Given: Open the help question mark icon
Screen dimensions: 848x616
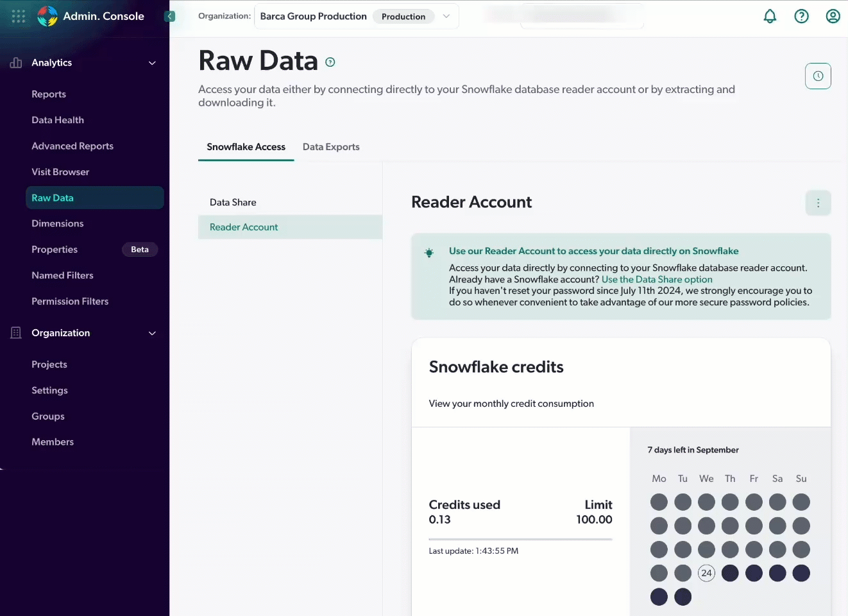Looking at the screenshot, I should coord(801,16).
